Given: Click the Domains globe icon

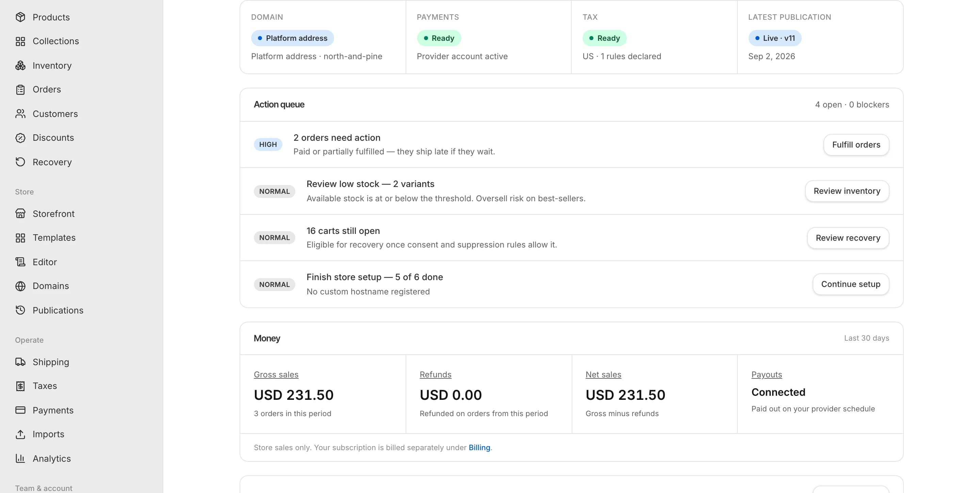Looking at the screenshot, I should tap(20, 286).
